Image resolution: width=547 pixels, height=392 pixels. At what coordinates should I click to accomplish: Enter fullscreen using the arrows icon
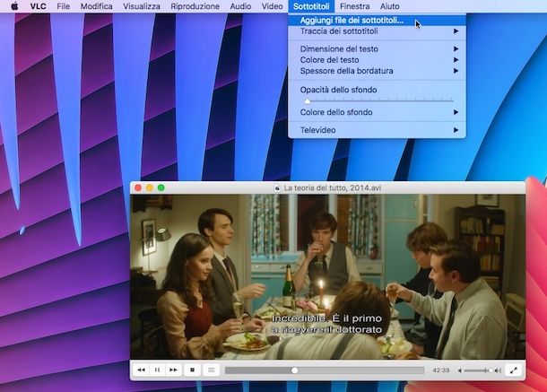[514, 370]
